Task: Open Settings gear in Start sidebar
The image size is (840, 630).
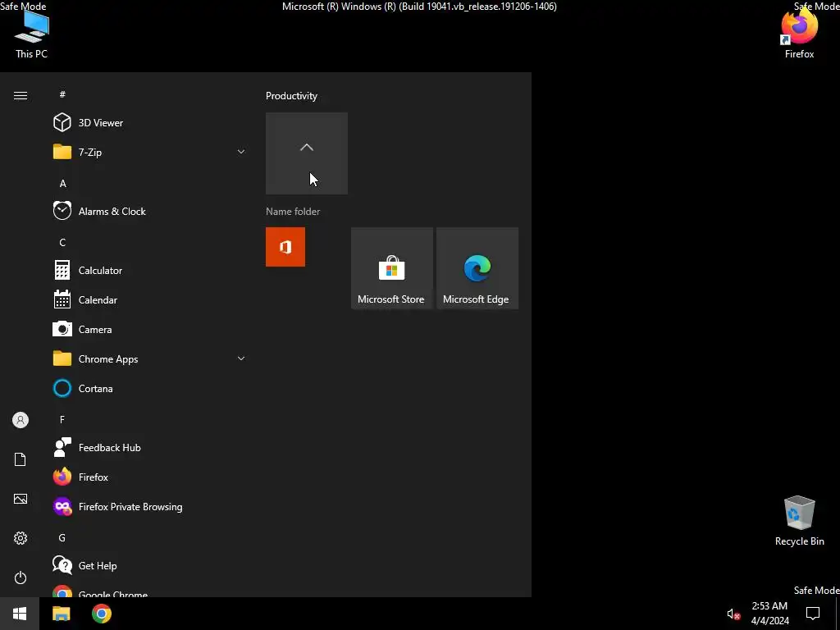Action: click(x=21, y=538)
